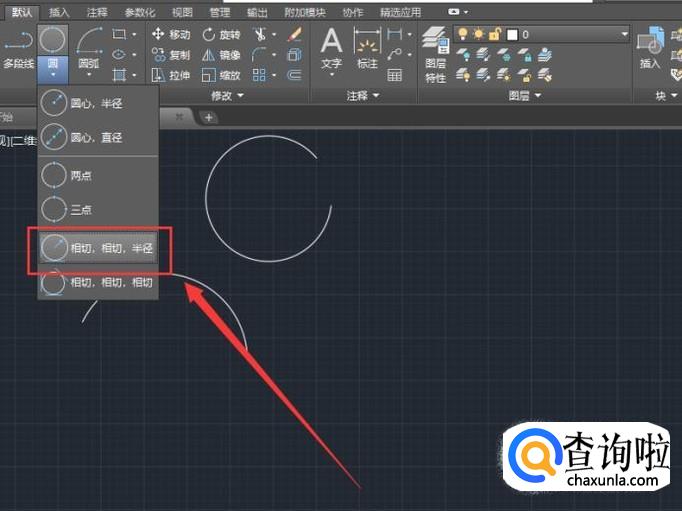
Task: Expand the Modify (修改) panel
Action: (227, 95)
